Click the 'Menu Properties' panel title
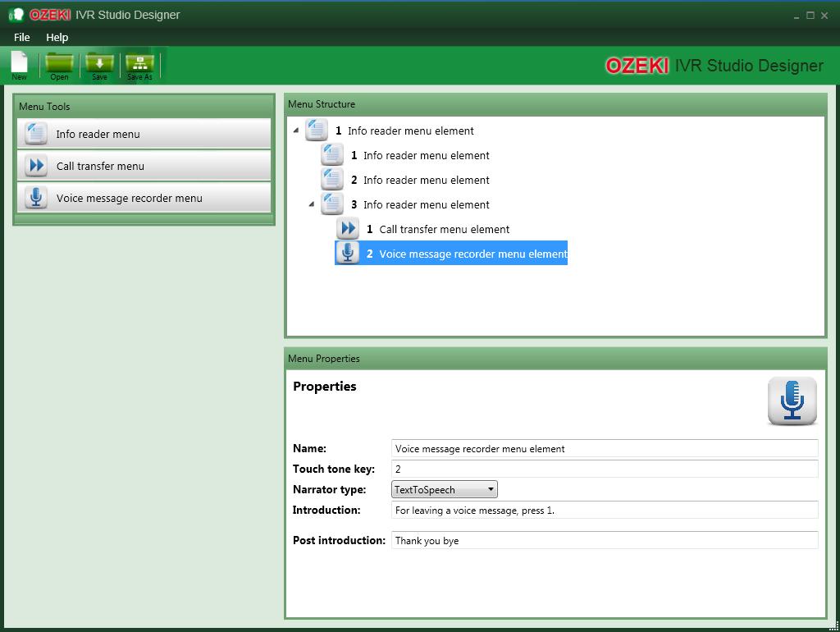 point(323,359)
